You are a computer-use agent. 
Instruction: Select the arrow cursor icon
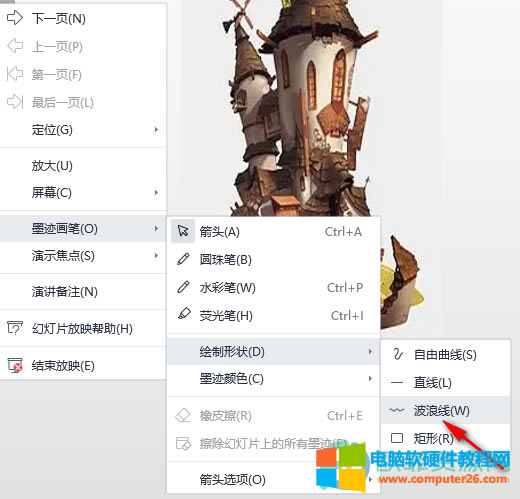point(183,231)
